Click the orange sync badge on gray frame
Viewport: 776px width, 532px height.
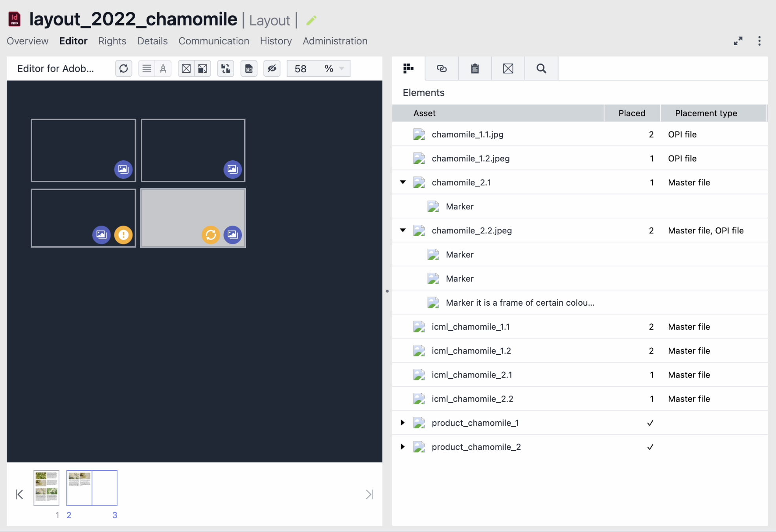point(211,235)
